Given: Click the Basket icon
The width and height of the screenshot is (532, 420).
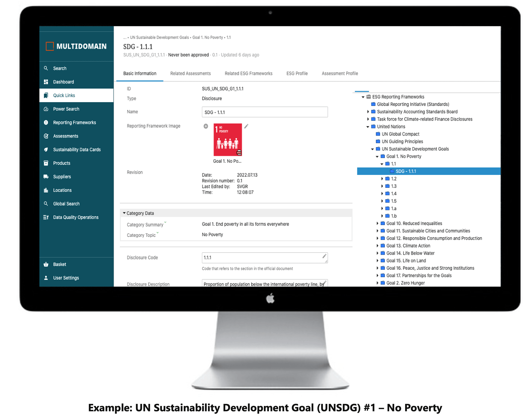Looking at the screenshot, I should (x=46, y=264).
